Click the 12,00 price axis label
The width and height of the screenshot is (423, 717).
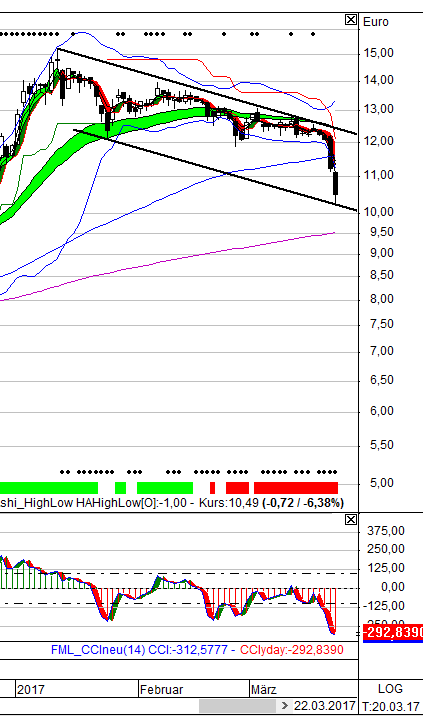[x=379, y=141]
